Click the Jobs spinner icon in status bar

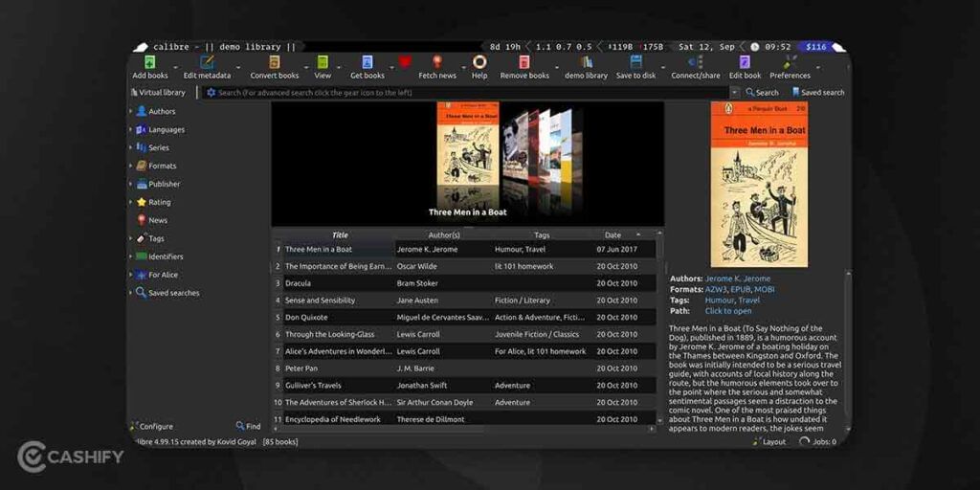click(x=804, y=441)
